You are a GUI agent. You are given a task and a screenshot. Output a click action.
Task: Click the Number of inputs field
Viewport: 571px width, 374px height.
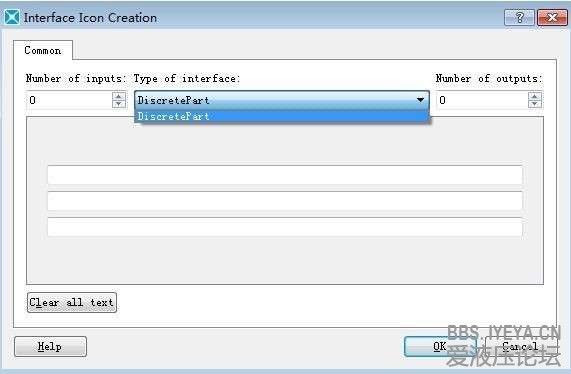click(69, 100)
